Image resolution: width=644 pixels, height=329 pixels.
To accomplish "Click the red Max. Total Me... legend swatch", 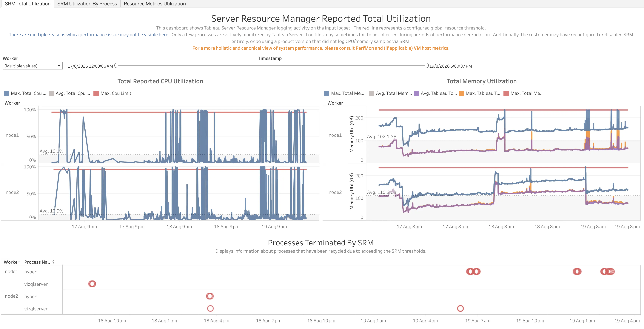I will [506, 93].
